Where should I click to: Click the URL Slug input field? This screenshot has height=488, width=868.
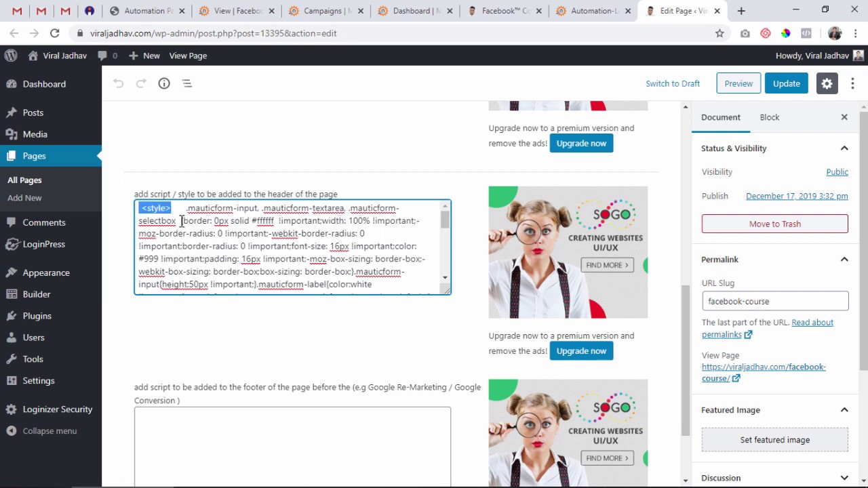(x=775, y=301)
